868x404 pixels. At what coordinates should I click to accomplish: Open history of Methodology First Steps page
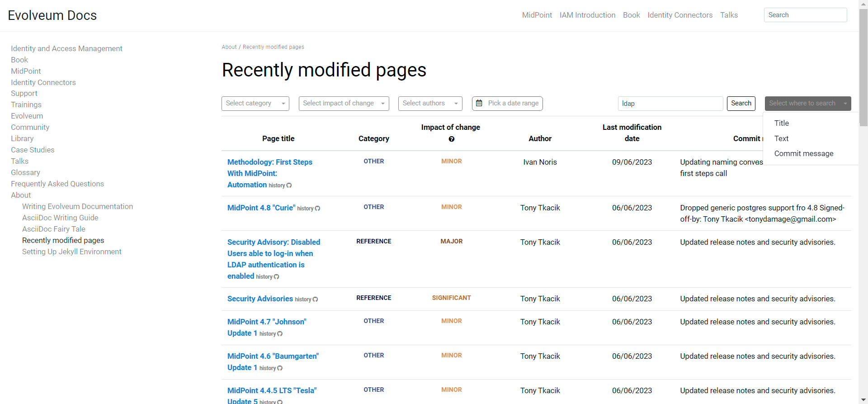point(280,185)
